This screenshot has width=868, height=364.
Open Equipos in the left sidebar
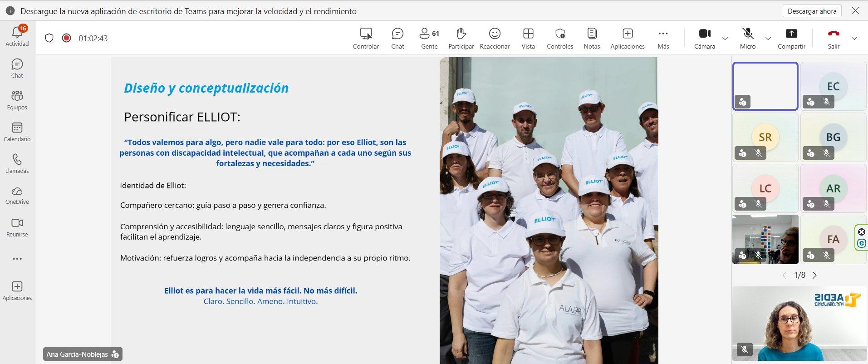point(17,100)
